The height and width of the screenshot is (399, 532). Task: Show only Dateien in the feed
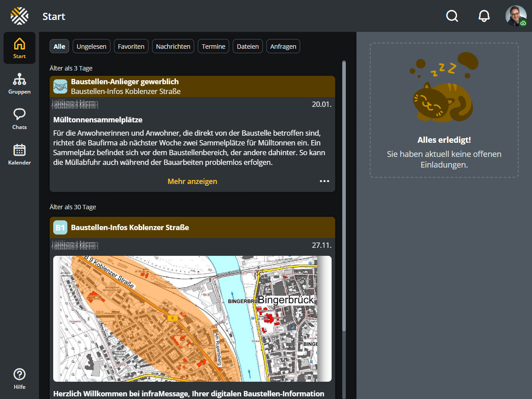248,47
